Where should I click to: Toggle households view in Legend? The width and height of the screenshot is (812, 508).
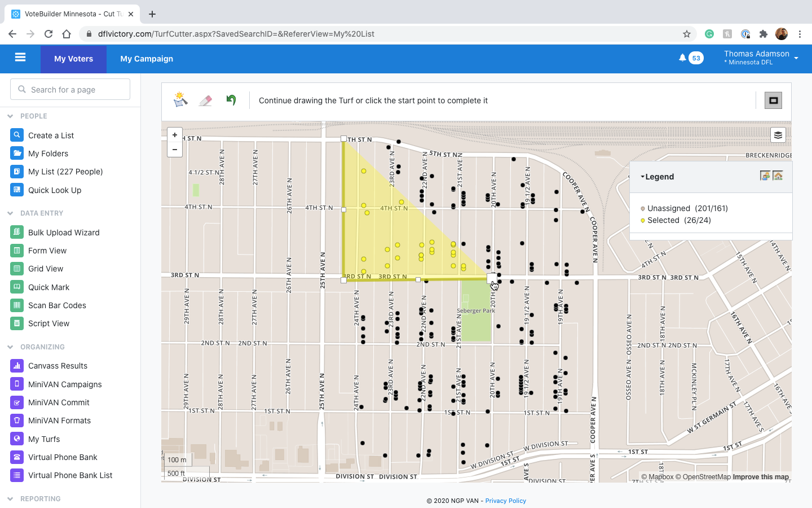[x=778, y=176]
